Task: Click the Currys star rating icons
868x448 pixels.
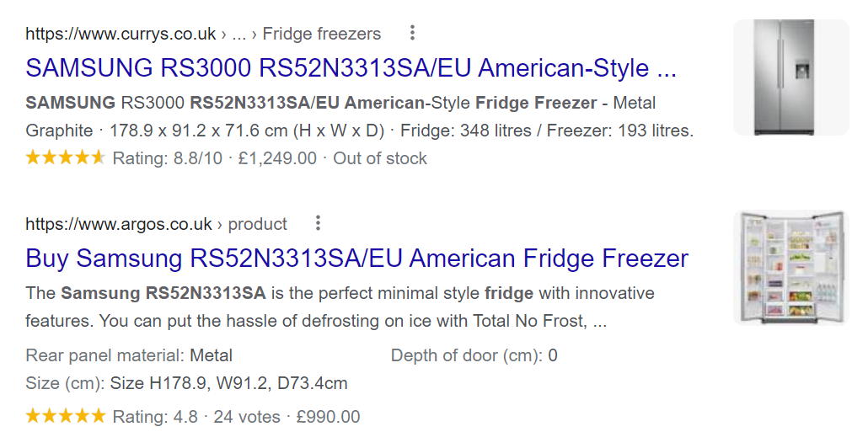Action: (66, 157)
